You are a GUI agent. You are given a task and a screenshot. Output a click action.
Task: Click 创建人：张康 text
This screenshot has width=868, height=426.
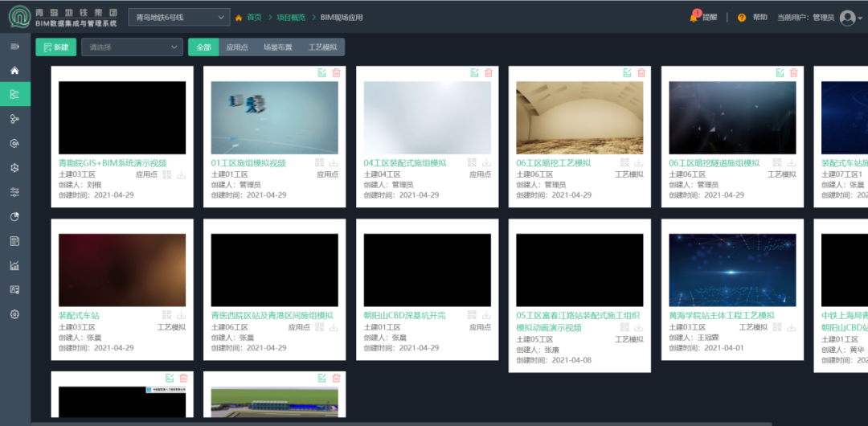538,350
